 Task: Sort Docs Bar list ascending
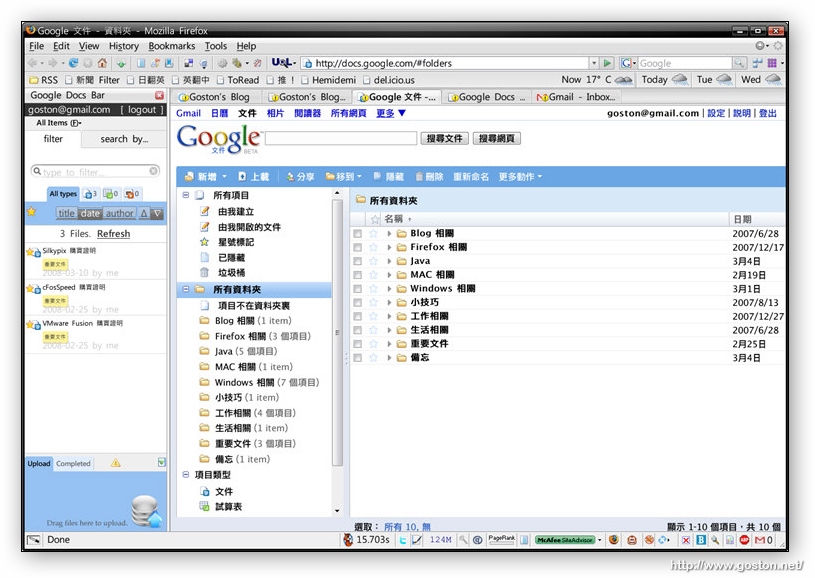(144, 213)
